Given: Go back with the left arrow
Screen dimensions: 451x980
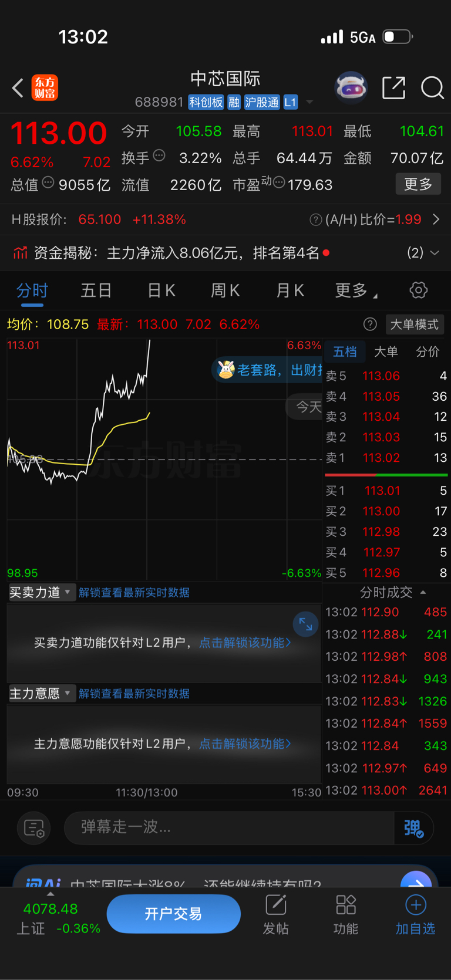Looking at the screenshot, I should click(x=18, y=88).
